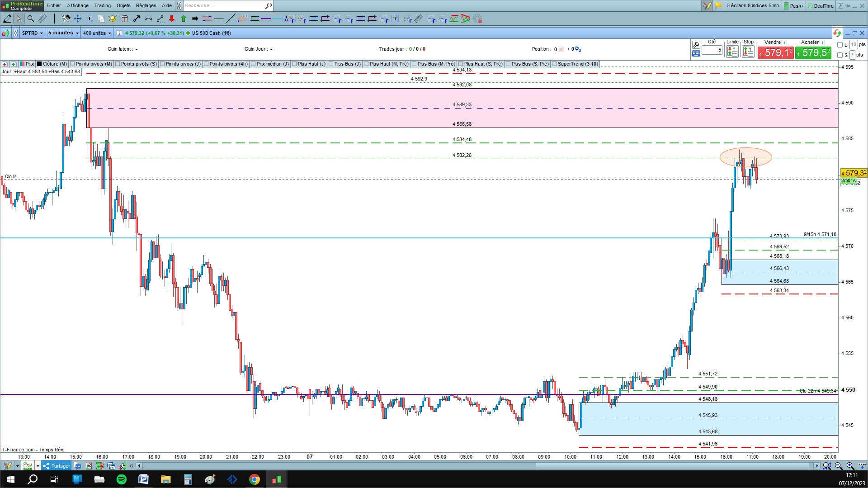Click the Acheter buy price button

pyautogui.click(x=813, y=52)
